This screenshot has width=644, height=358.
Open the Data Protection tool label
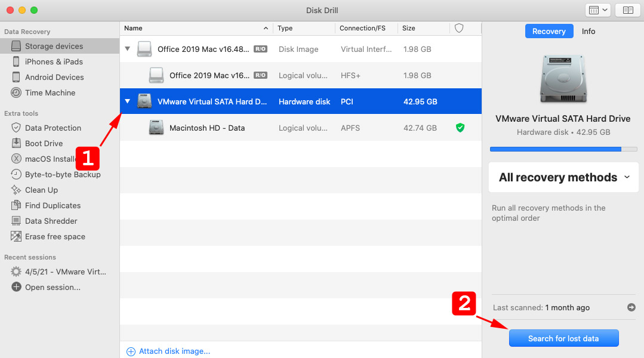53,128
